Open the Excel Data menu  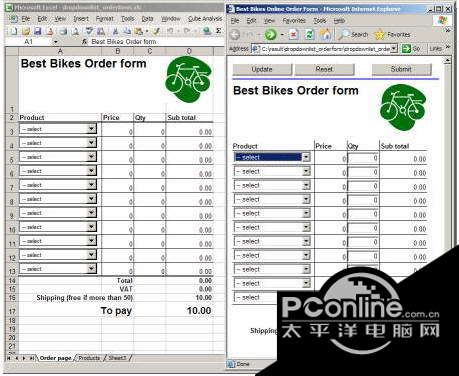click(147, 19)
